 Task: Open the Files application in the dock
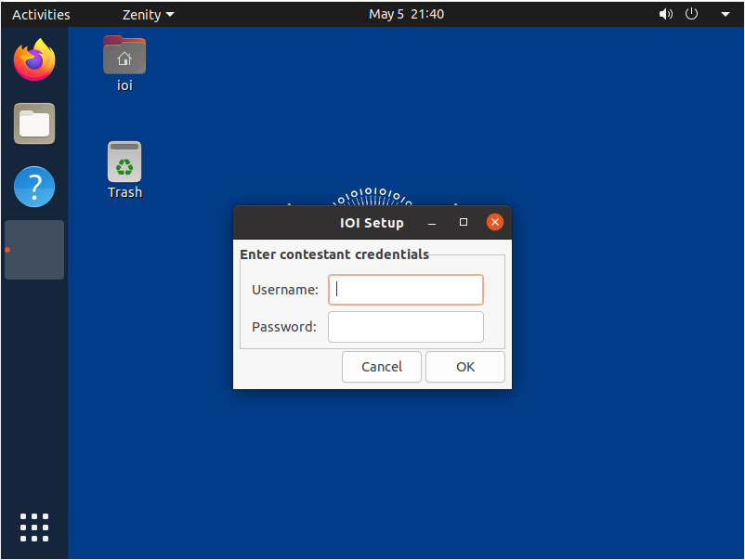[33, 124]
